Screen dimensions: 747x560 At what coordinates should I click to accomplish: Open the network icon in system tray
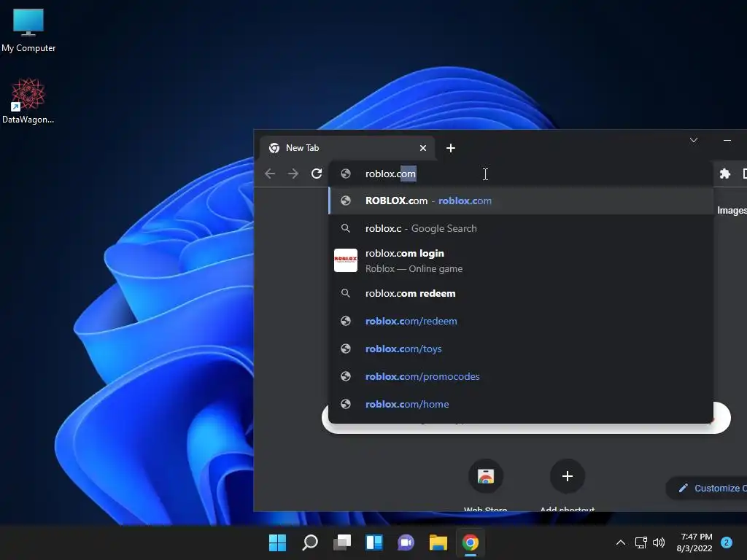tap(640, 542)
